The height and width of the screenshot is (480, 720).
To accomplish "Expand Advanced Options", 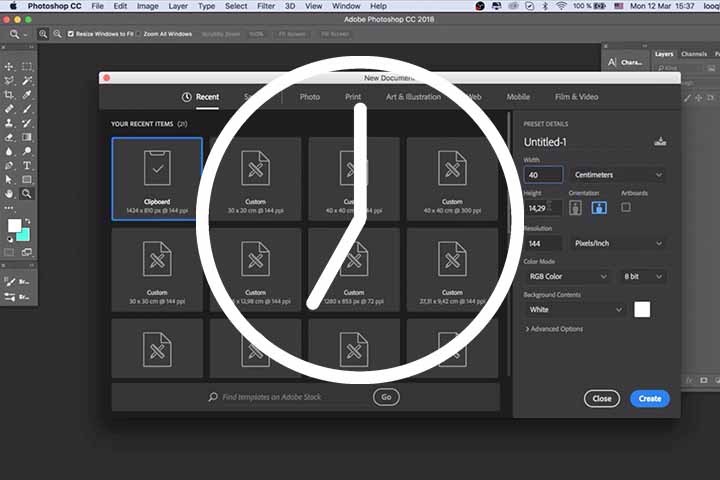I will coord(554,329).
